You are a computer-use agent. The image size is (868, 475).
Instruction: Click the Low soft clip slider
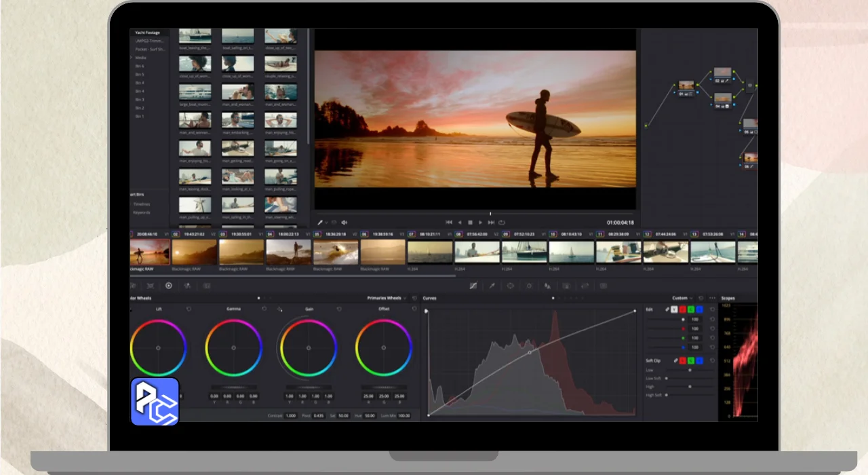[690, 370]
